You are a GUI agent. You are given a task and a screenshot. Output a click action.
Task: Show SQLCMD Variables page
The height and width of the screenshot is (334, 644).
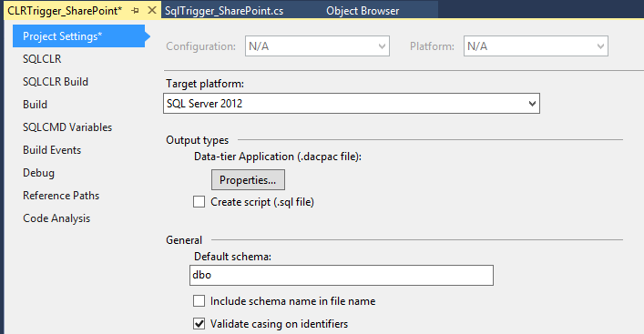tap(67, 127)
